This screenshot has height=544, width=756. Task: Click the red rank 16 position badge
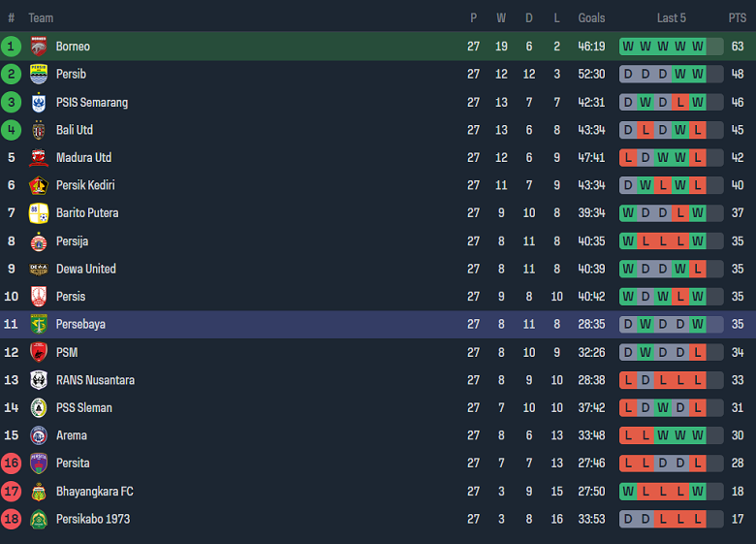point(12,464)
